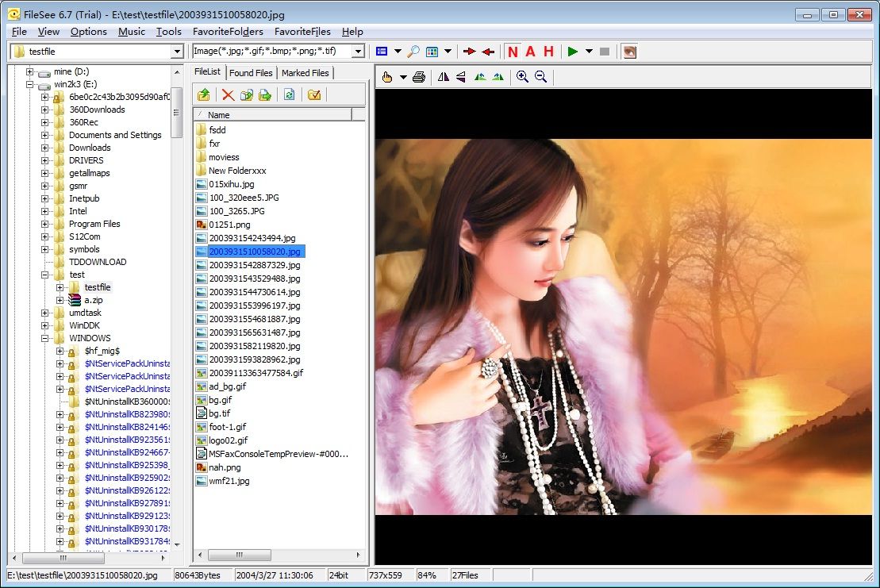Zoom in on the image preview
Viewport: 880px width, 588px height.
[x=522, y=77]
